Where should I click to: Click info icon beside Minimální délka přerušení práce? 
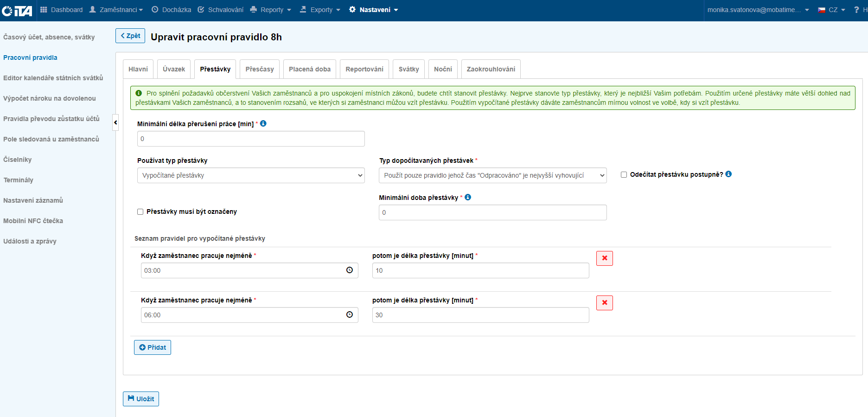click(263, 123)
